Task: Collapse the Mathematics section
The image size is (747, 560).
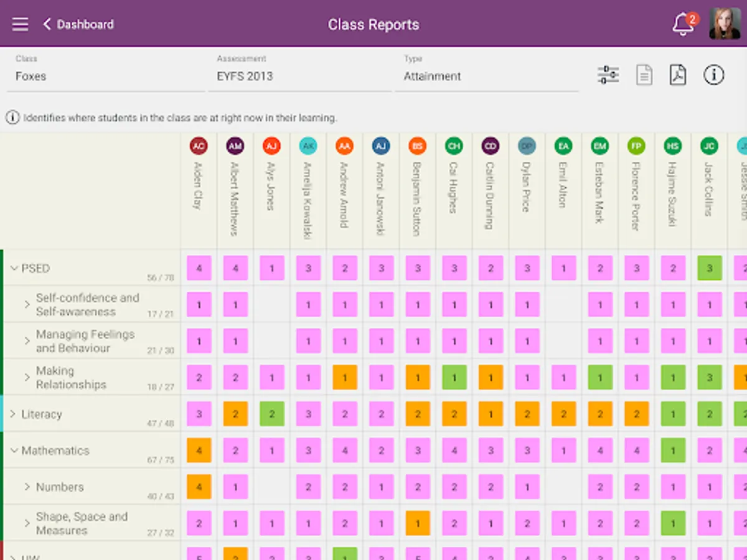Action: click(x=14, y=450)
